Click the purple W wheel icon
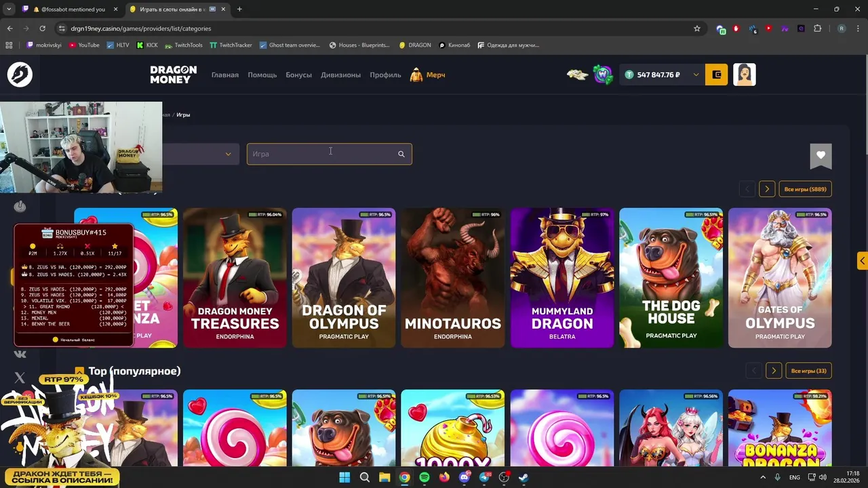The width and height of the screenshot is (868, 488). click(x=603, y=75)
